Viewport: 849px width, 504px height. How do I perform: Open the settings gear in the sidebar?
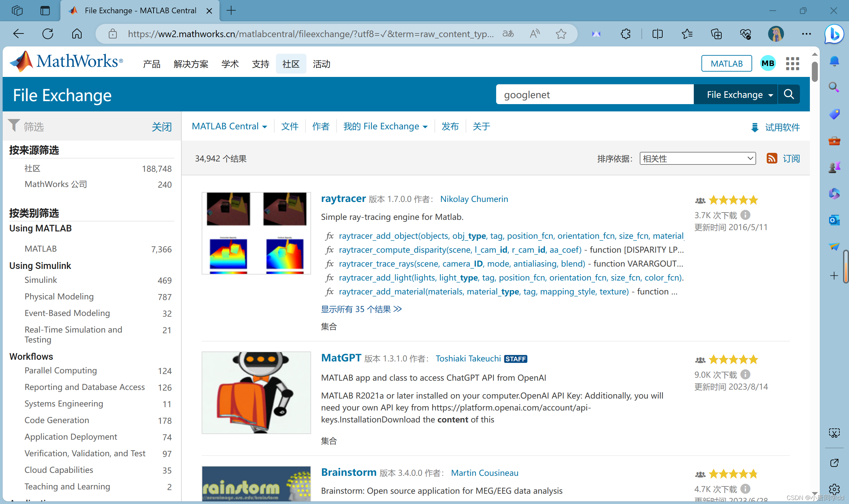(834, 489)
